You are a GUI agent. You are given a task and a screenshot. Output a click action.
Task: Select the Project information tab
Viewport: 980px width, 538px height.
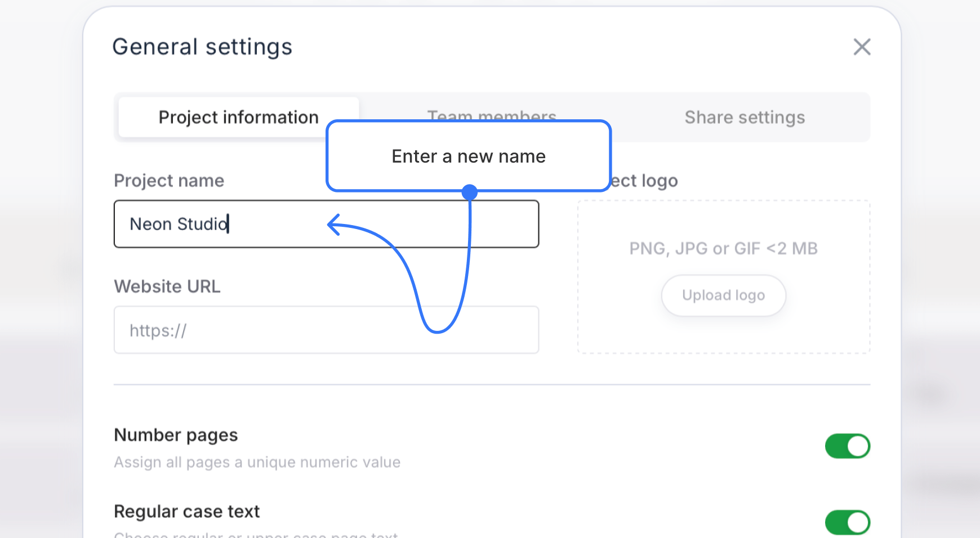tap(238, 117)
